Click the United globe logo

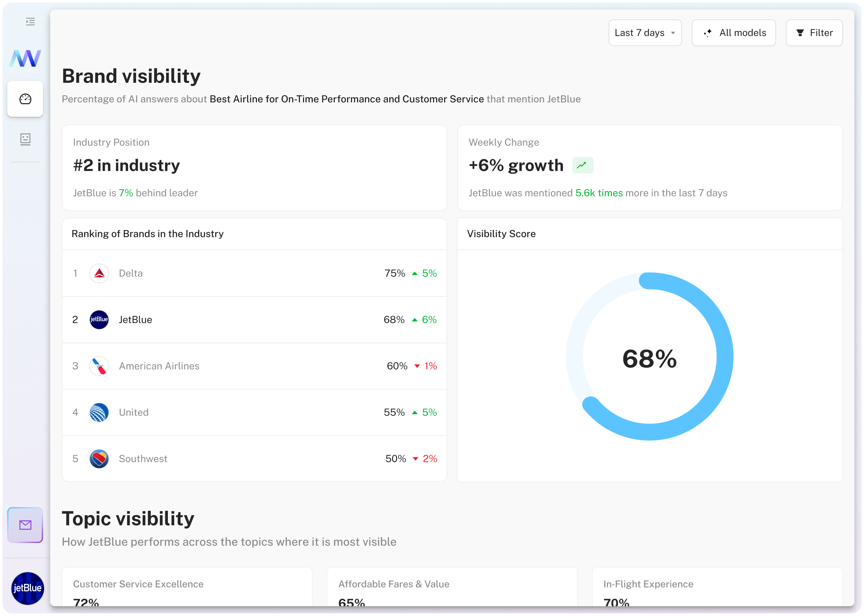[99, 412]
